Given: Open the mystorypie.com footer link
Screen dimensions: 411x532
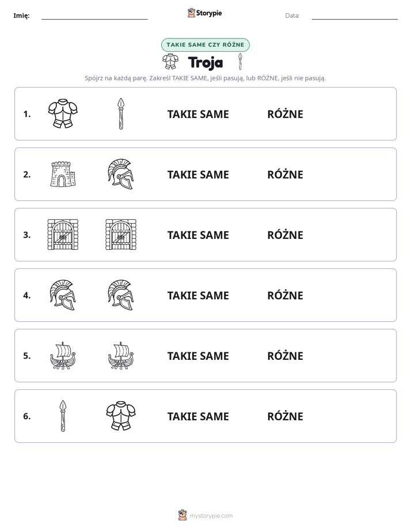Looking at the screenshot, I should click(205, 515).
